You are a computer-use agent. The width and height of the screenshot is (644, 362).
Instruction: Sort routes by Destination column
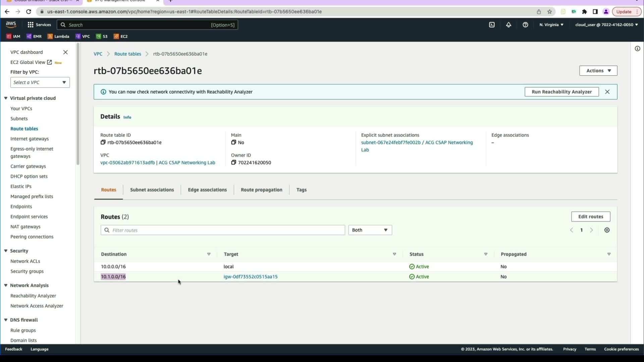(209, 254)
